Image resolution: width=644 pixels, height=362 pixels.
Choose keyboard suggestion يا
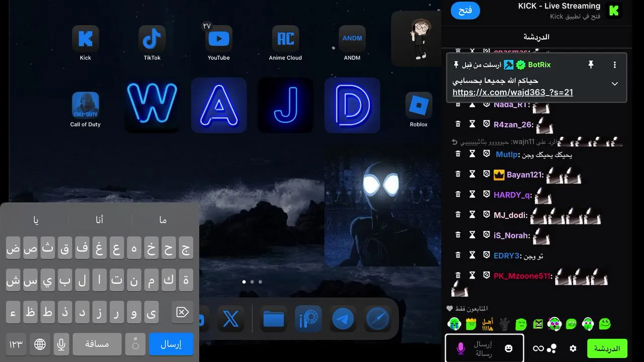click(x=36, y=220)
